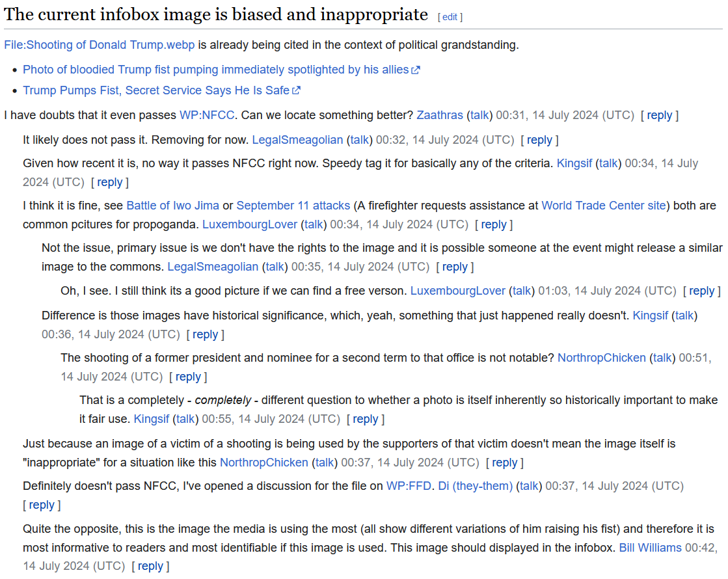Follow the WP:FFD discussion link
The image size is (728, 579).
point(409,486)
